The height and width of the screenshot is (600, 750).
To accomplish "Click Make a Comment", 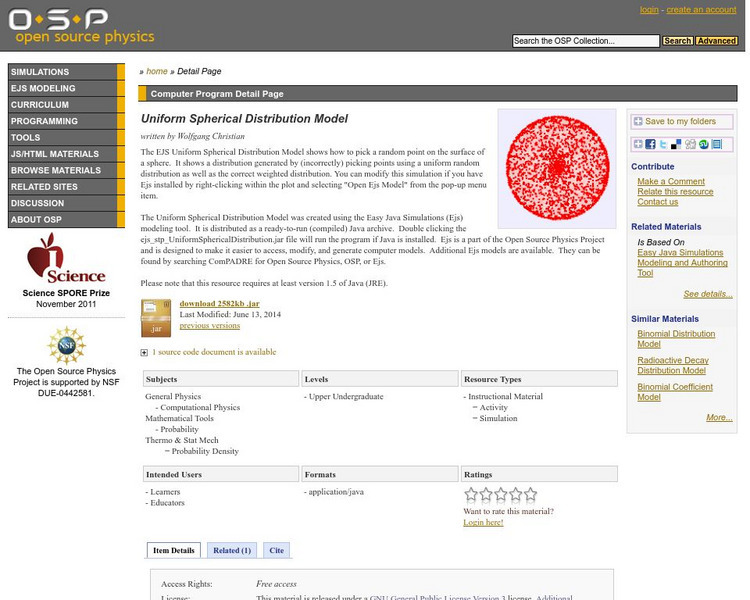I will click(x=671, y=181).
